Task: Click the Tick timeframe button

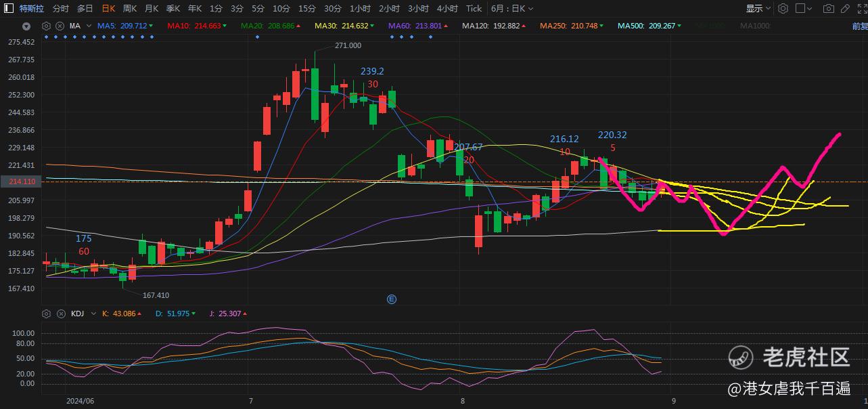Action: click(x=474, y=9)
